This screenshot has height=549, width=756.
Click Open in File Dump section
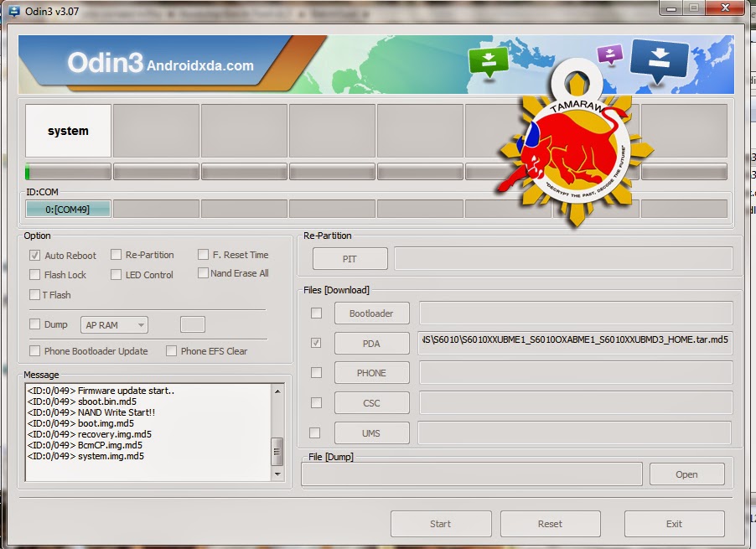687,474
